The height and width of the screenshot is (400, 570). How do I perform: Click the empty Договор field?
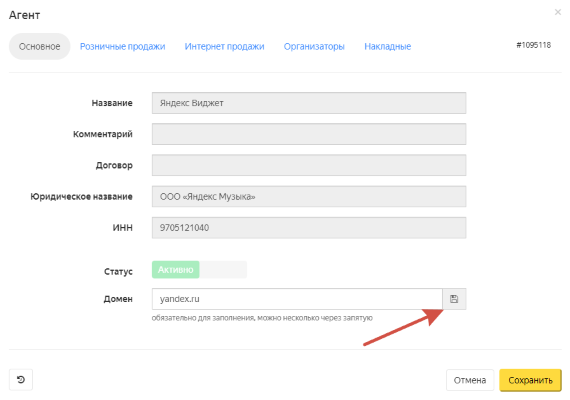click(309, 165)
